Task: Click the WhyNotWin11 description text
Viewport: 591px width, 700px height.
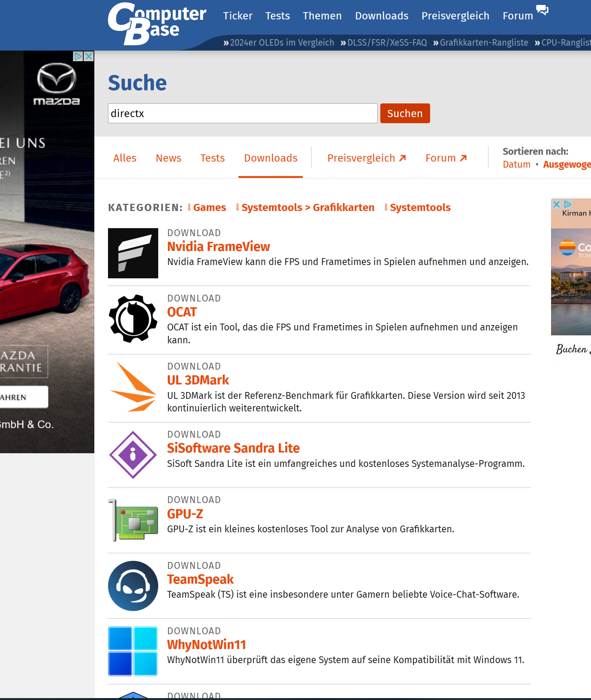Action: click(346, 660)
